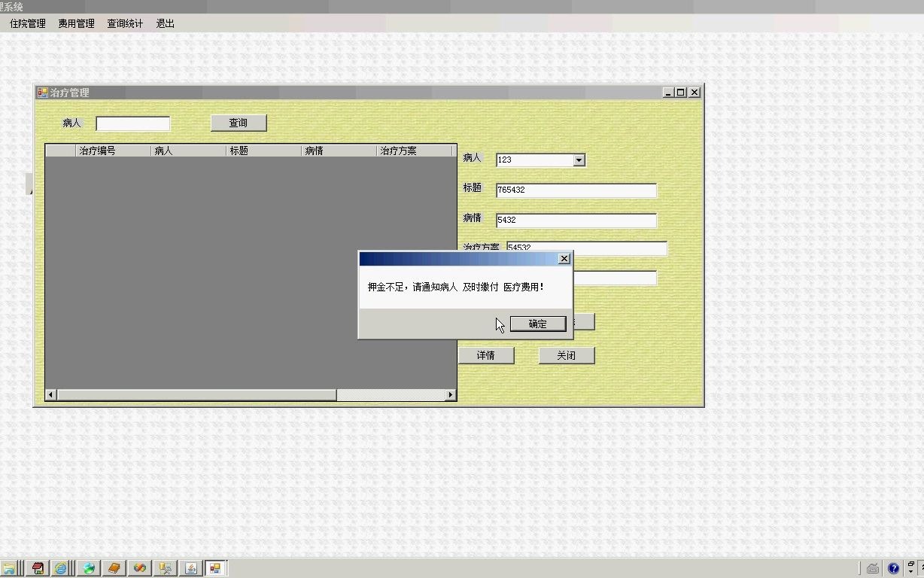The image size is (924, 578).
Task: Click the red-roof FrontPage taskbar icon
Action: (x=36, y=567)
